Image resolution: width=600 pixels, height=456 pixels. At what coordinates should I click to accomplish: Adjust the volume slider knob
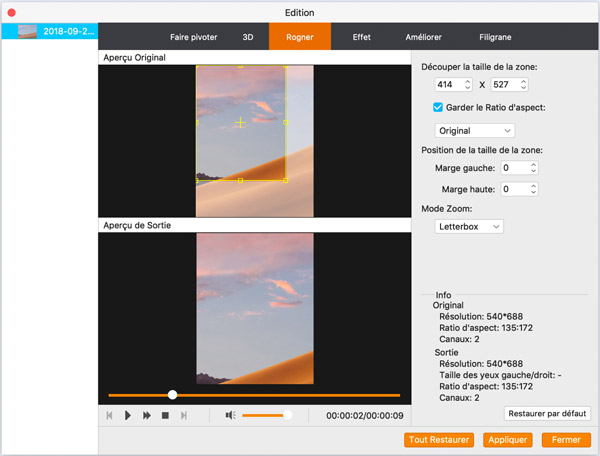point(287,415)
